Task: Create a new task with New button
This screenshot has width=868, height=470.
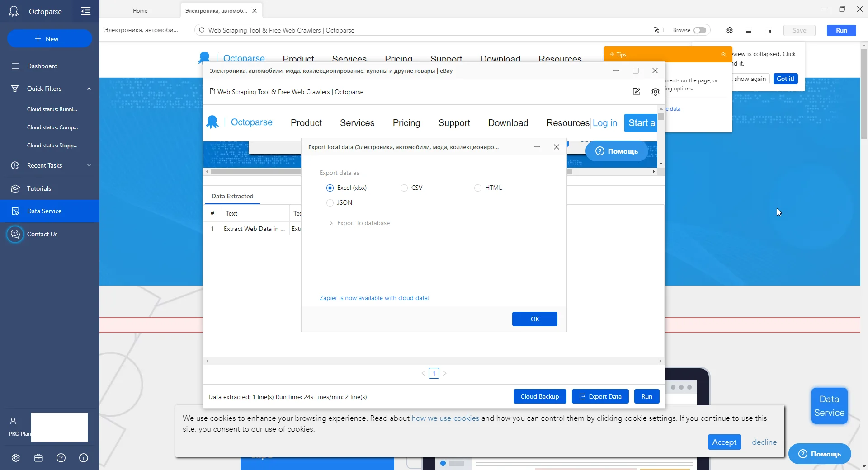Action: (50, 38)
